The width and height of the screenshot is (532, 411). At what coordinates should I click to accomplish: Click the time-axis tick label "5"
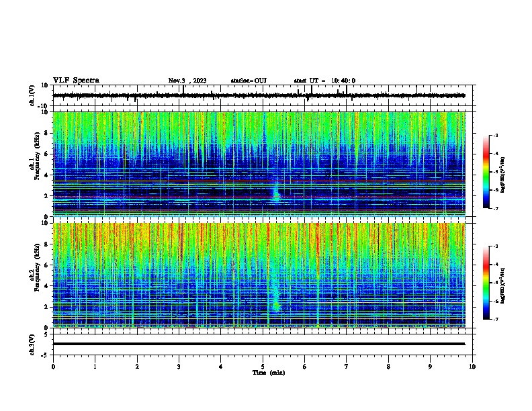[263, 367]
